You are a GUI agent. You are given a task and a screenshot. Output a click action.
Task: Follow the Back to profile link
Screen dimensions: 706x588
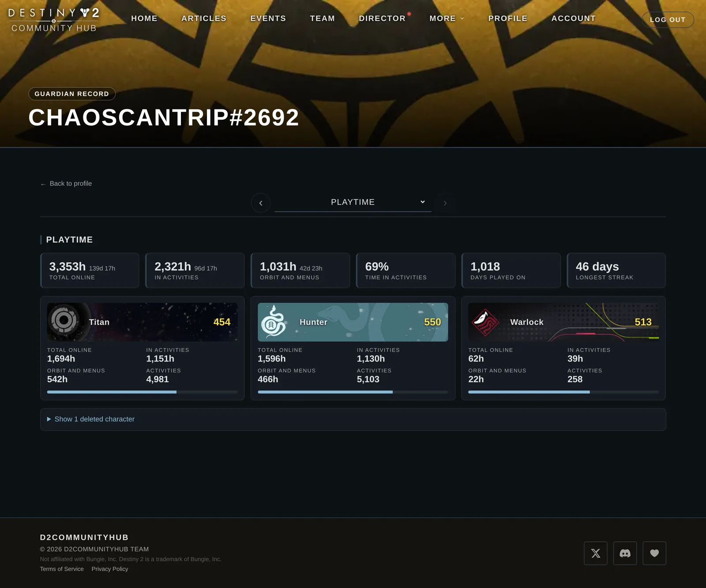[66, 184]
